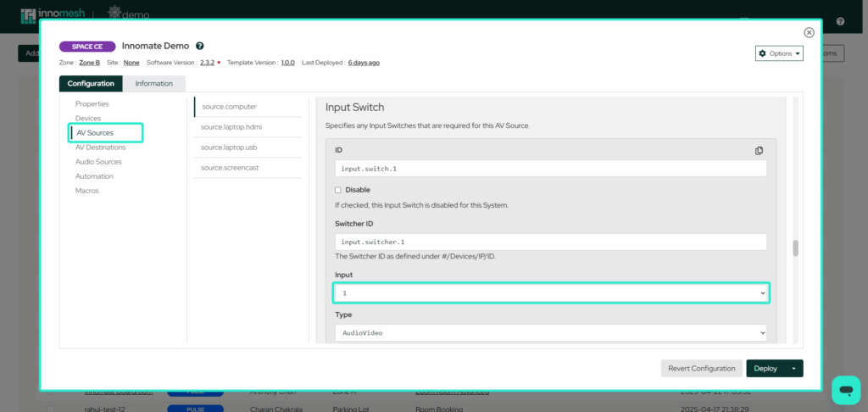This screenshot has width=868, height=412.
Task: Click the configuration panel scrollbar thumb
Action: pyautogui.click(x=795, y=248)
